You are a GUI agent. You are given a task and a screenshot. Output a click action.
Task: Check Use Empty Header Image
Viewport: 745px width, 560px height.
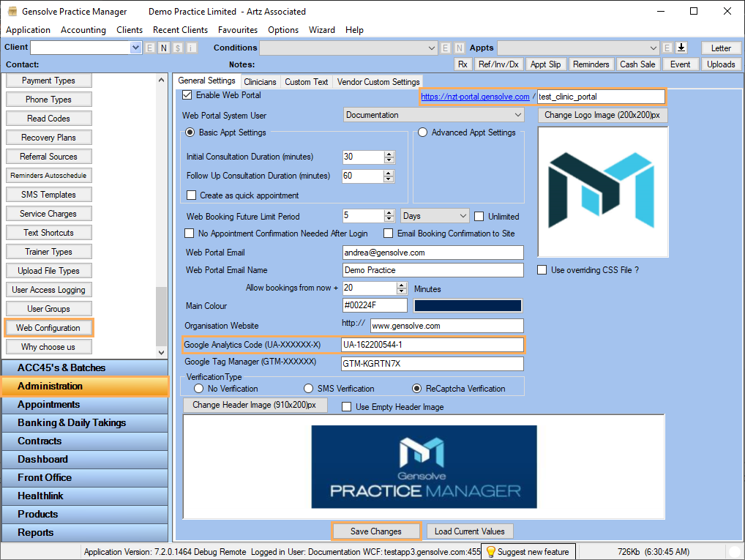click(x=346, y=407)
